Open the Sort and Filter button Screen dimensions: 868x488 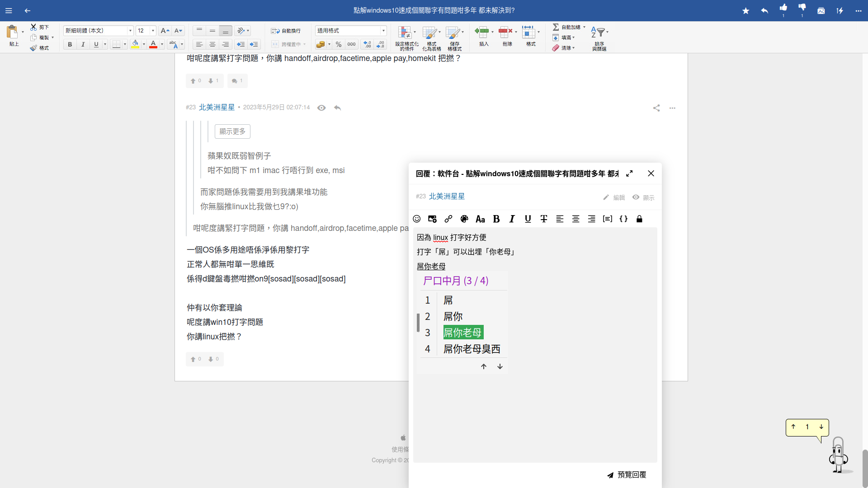pos(599,38)
